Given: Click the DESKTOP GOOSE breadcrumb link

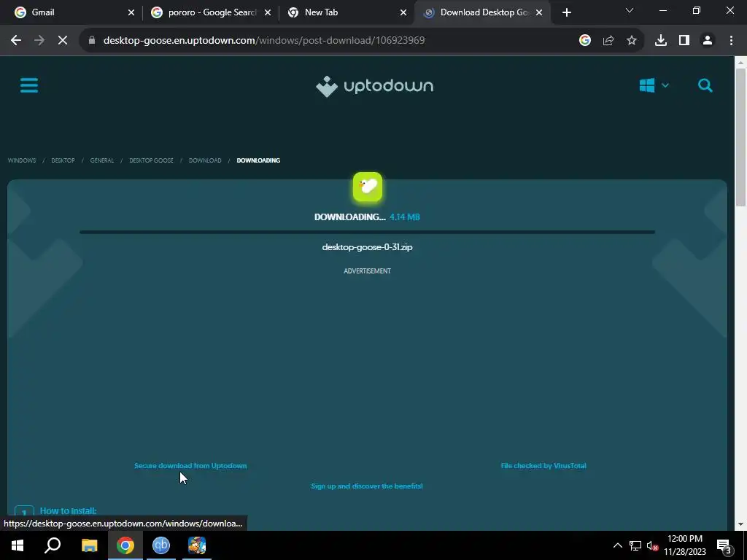Looking at the screenshot, I should click(x=151, y=160).
